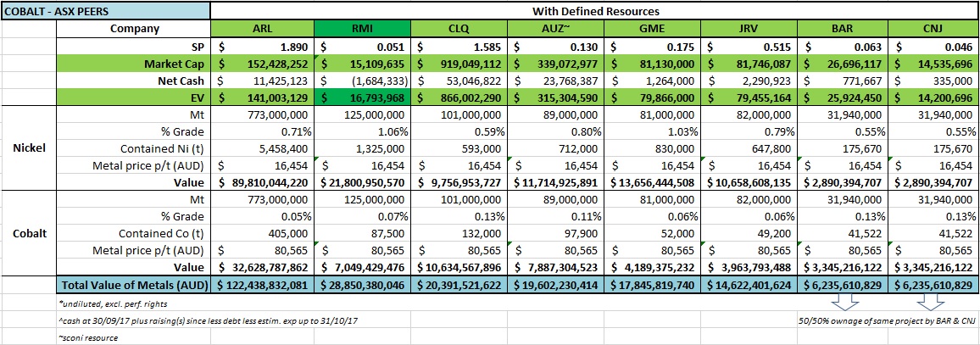Select the CNJ column header
Image resolution: width=980 pixels, height=345 pixels.
[933, 29]
